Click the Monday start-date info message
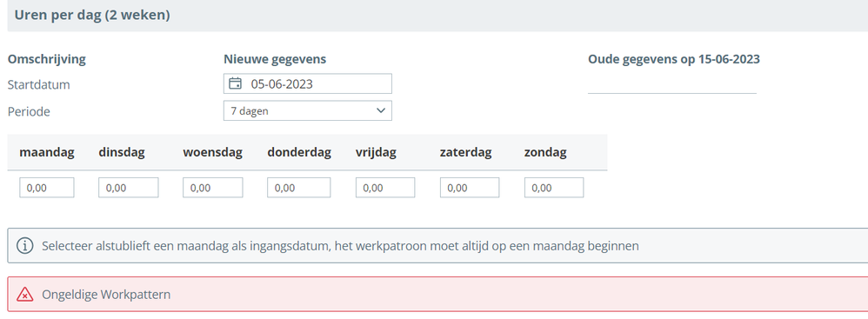This screenshot has width=868, height=319. [x=340, y=246]
